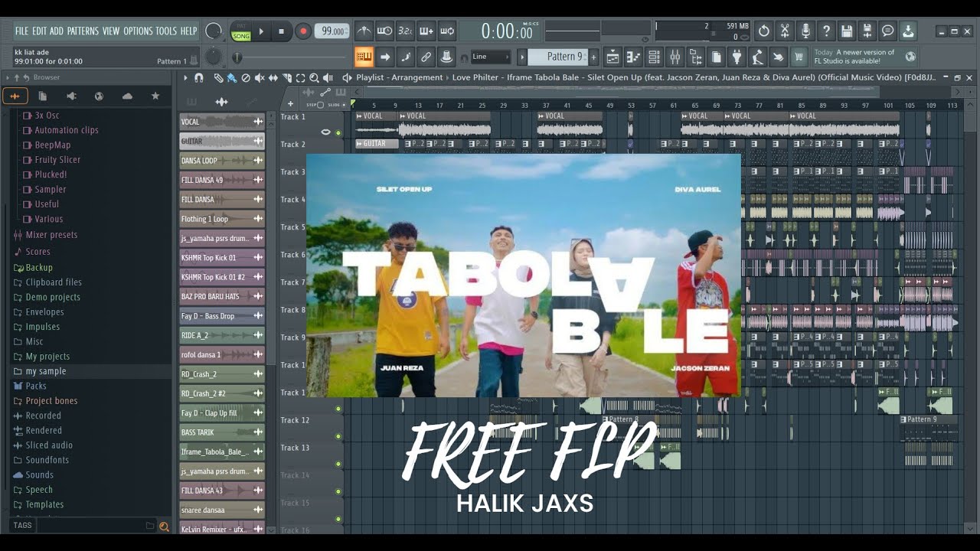
Task: Toggle the recording countdown icon
Action: pos(406,31)
